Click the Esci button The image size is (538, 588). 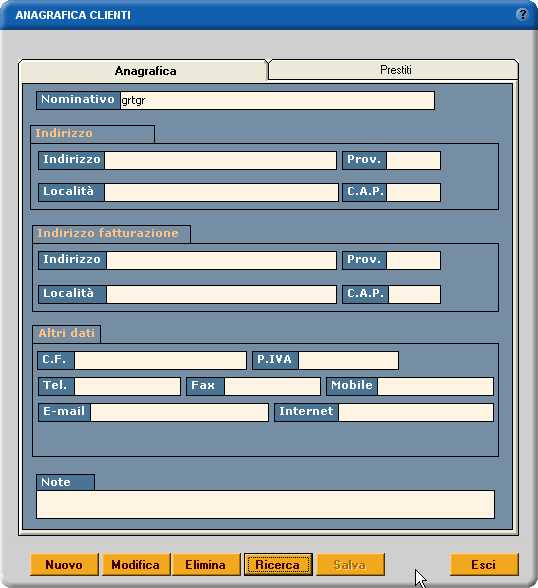click(x=484, y=564)
